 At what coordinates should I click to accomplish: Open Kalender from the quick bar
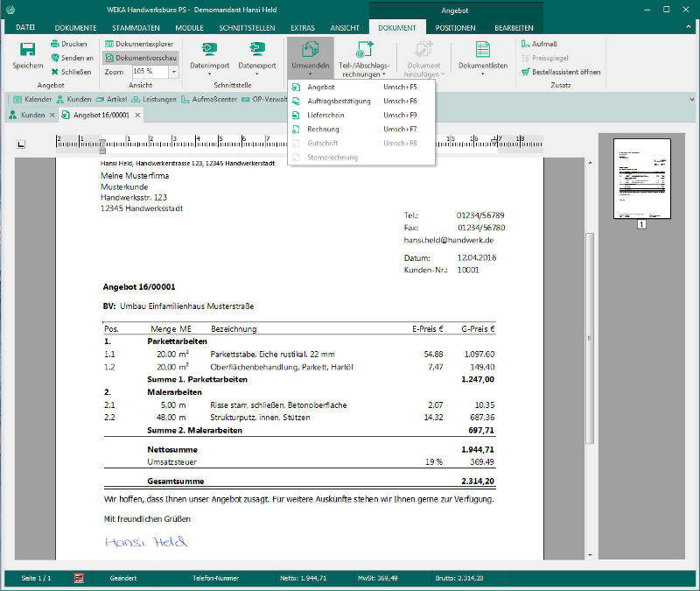click(32, 99)
